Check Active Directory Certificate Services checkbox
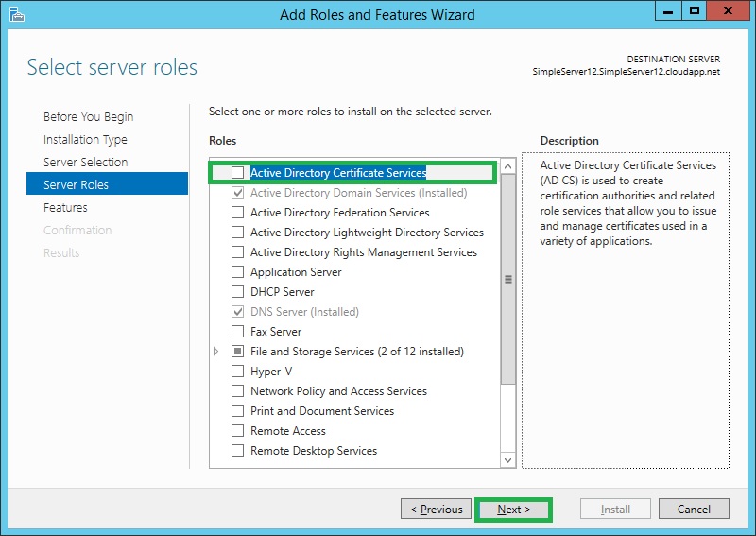This screenshot has width=756, height=536. coord(237,173)
